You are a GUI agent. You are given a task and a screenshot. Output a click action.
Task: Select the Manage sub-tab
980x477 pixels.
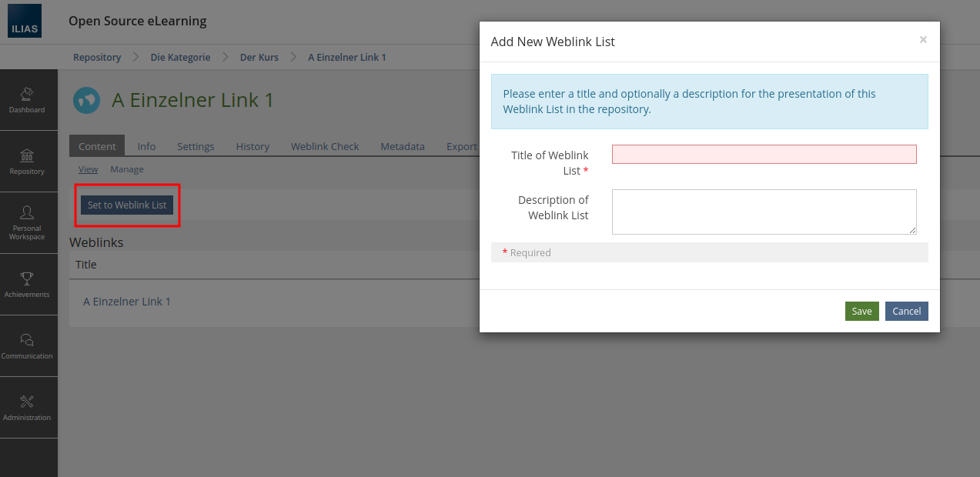click(127, 169)
